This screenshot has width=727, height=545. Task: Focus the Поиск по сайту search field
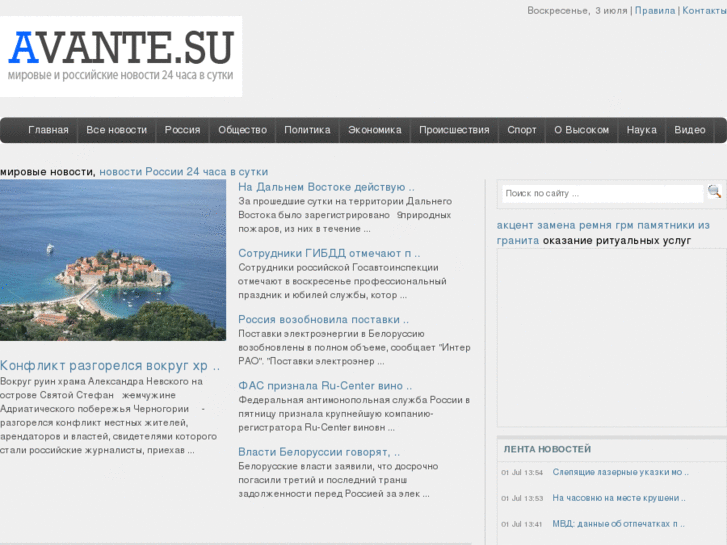(x=602, y=193)
